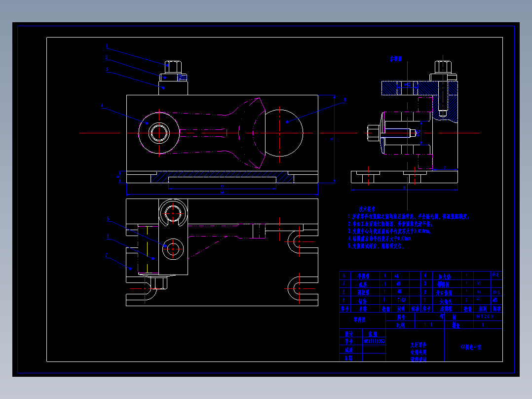The width and height of the screenshot is (532, 399).
Task: Click the 圆柱销 part name in parts list
Action: (x=363, y=292)
